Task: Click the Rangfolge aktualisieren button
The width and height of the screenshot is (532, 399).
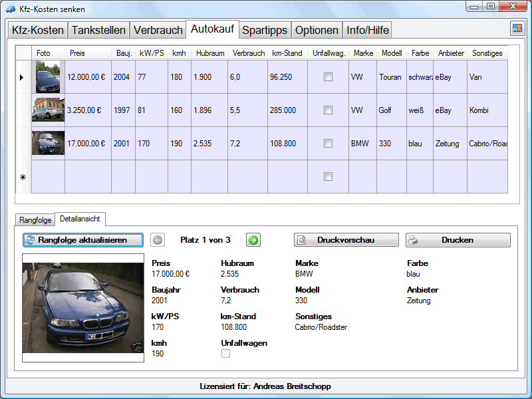Action: pos(83,240)
